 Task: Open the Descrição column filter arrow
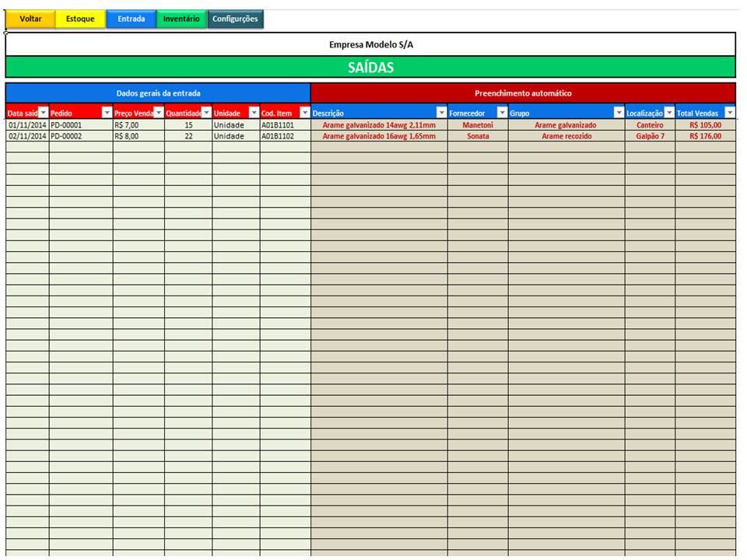[x=441, y=113]
